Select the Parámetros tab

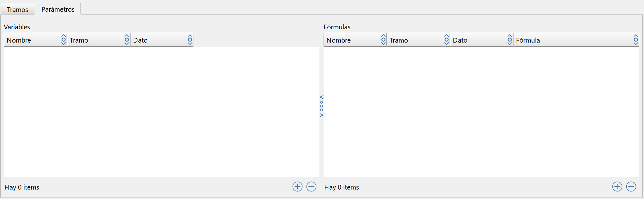pyautogui.click(x=58, y=9)
